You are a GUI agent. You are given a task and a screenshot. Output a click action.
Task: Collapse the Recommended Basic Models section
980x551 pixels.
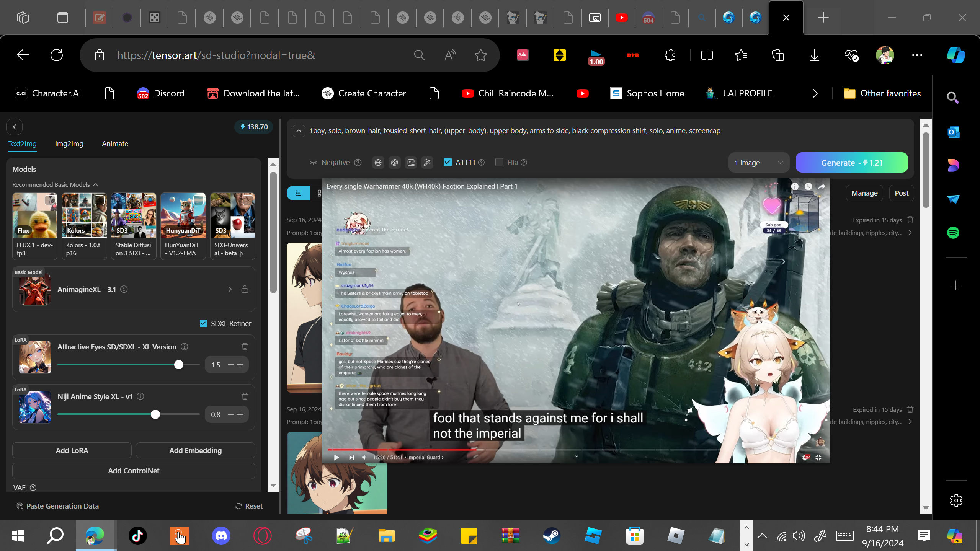(x=96, y=185)
